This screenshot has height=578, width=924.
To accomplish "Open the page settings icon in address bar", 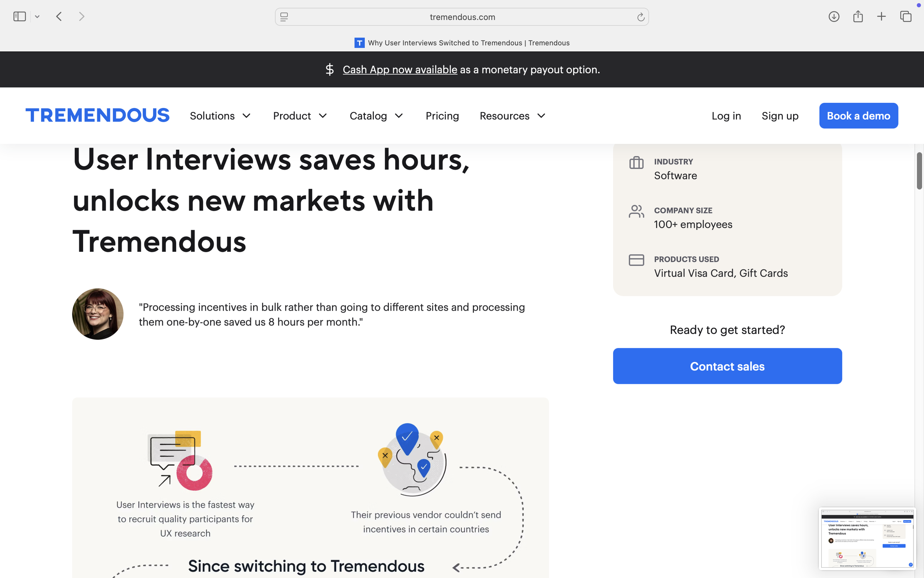I will [284, 17].
